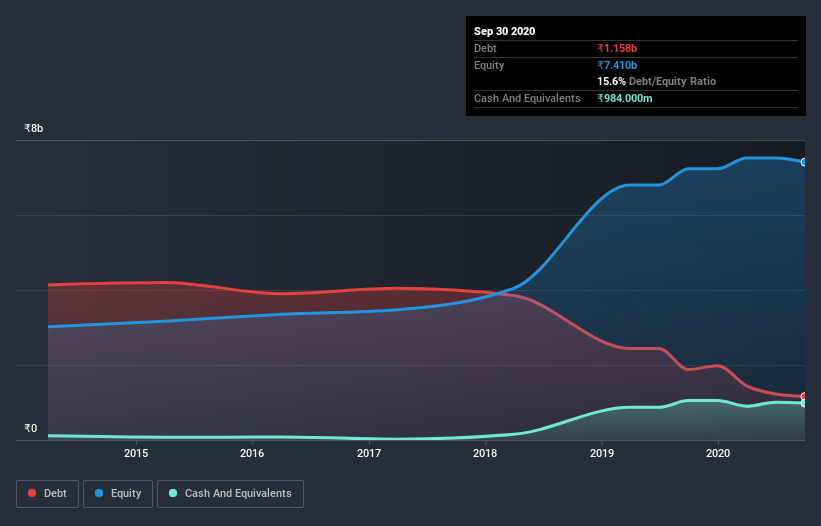Click the ₹0 y-axis label
The width and height of the screenshot is (821, 526).
[x=31, y=428]
